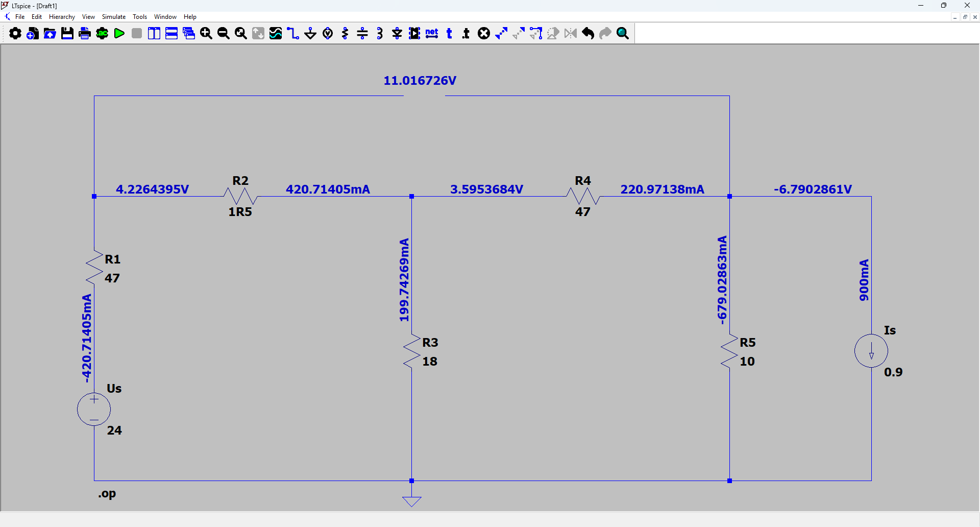980x527 pixels.
Task: Click the Undo arrow icon
Action: point(588,34)
